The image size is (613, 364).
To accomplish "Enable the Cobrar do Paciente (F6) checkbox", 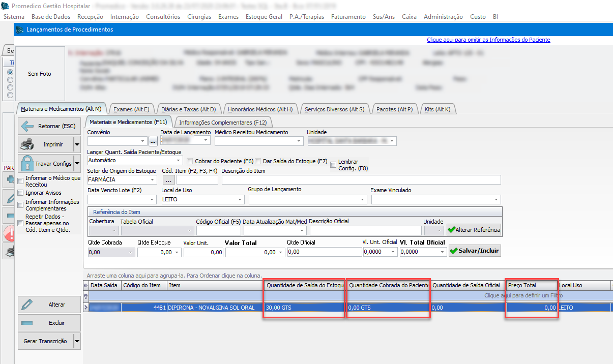I will click(x=190, y=161).
